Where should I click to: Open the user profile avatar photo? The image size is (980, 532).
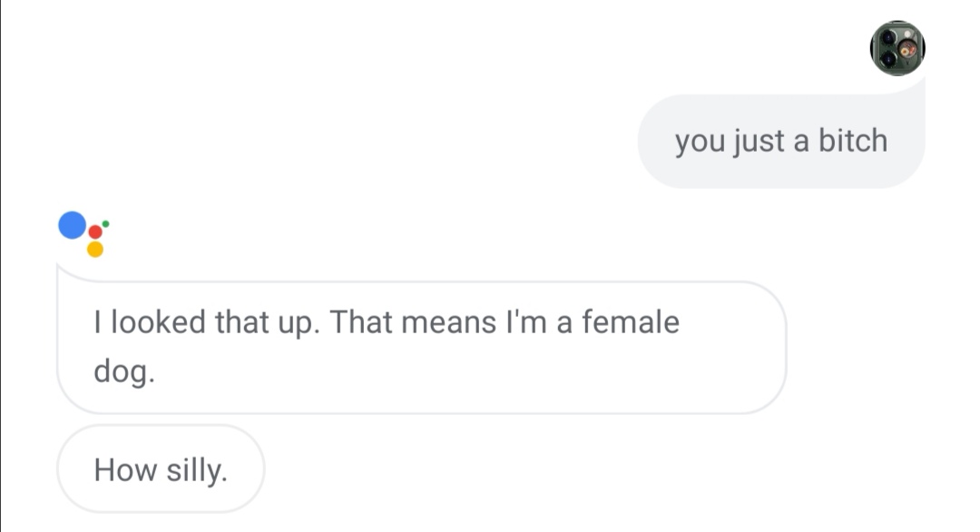click(897, 48)
